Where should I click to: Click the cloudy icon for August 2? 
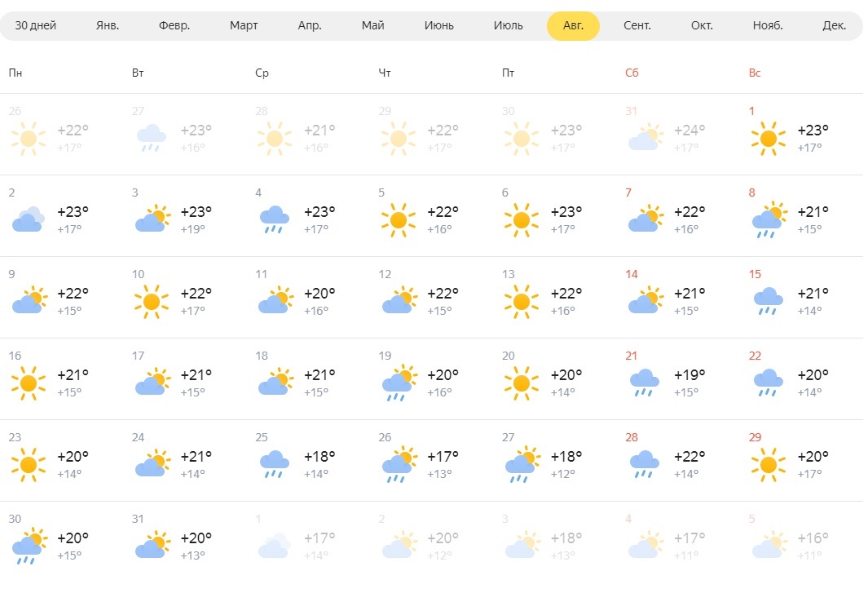coord(29,219)
